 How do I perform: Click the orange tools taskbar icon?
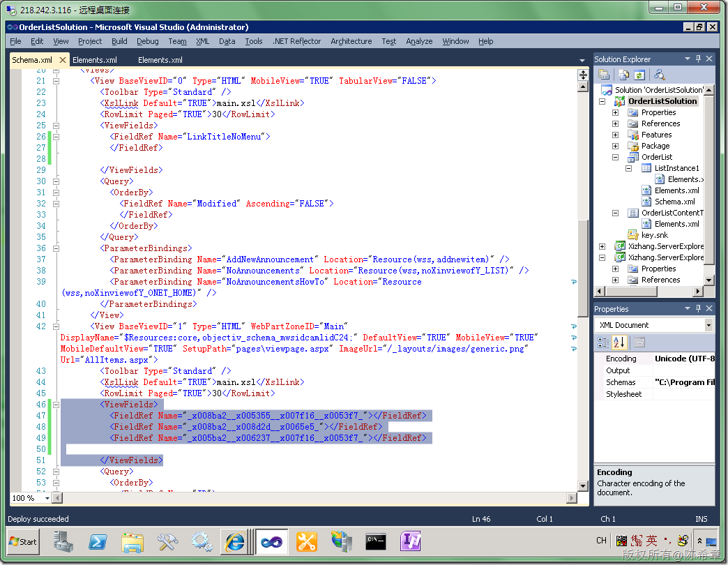pyautogui.click(x=306, y=541)
